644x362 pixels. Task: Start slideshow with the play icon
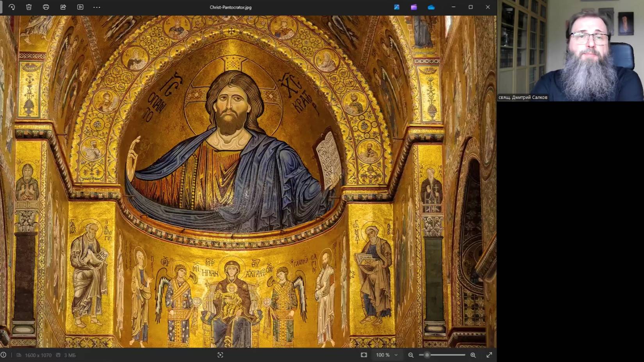(x=80, y=7)
